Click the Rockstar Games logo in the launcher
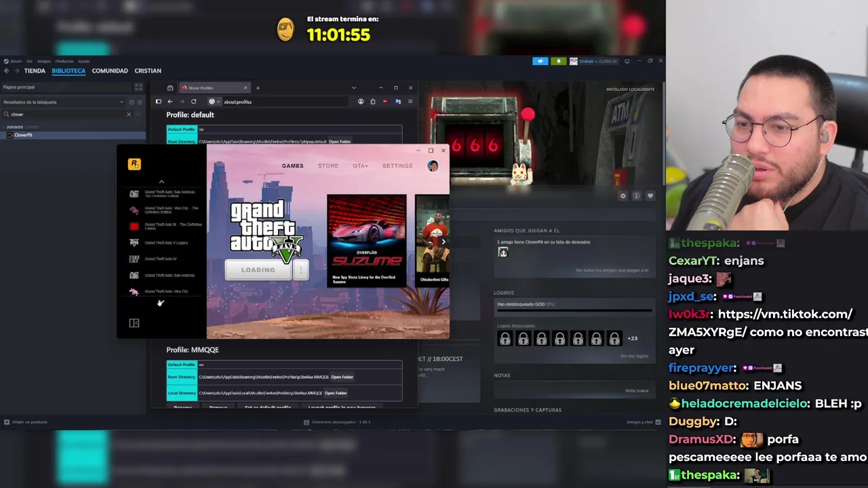Viewport: 868px width, 488px height. pos(134,164)
